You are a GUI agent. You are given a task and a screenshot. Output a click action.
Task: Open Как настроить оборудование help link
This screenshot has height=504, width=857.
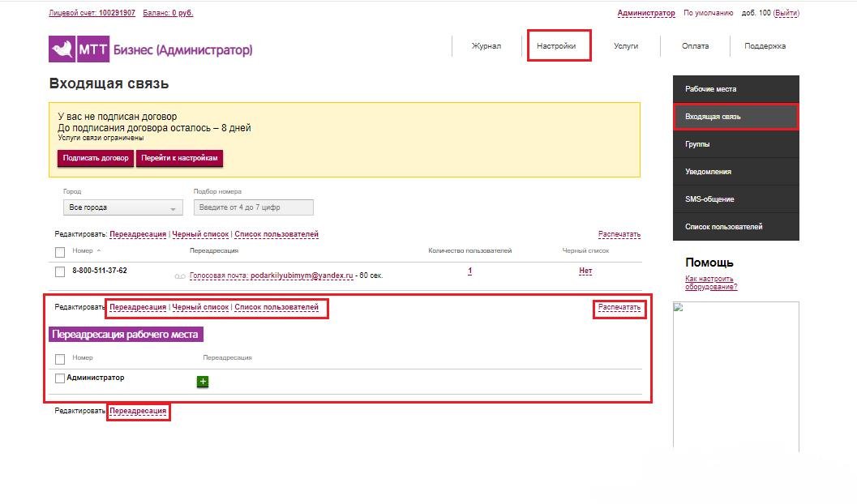(x=711, y=282)
